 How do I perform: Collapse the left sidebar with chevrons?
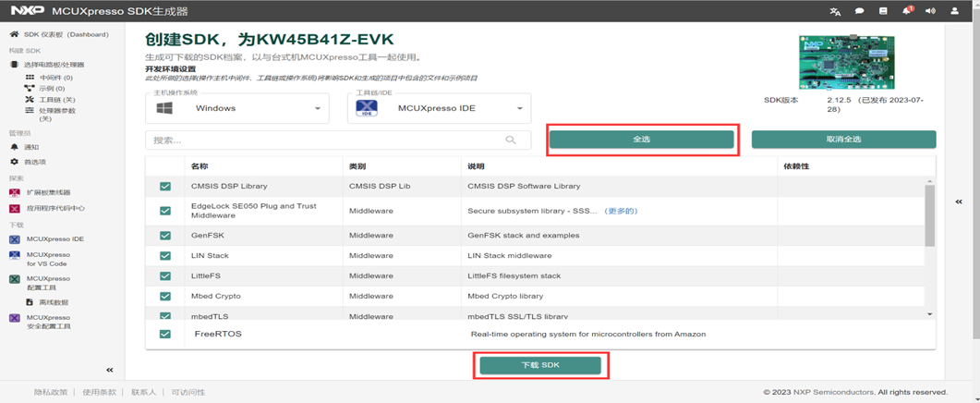click(109, 370)
